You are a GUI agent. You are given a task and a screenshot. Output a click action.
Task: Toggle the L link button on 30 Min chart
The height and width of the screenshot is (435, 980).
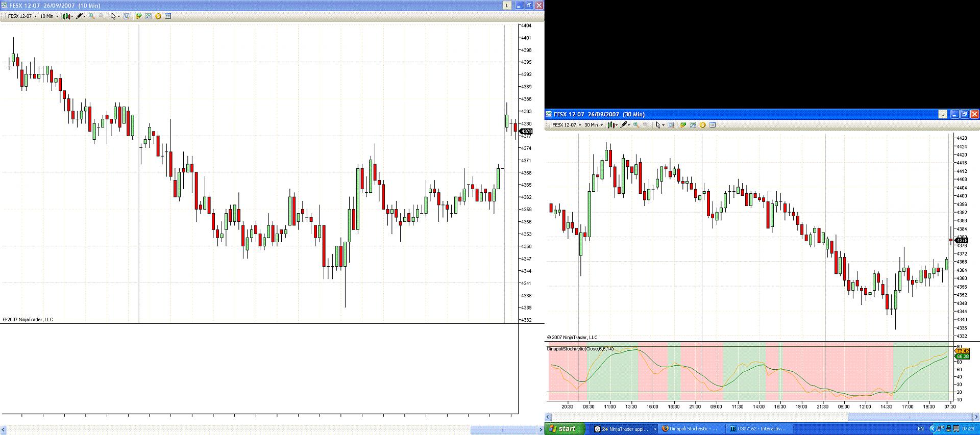[x=943, y=114]
